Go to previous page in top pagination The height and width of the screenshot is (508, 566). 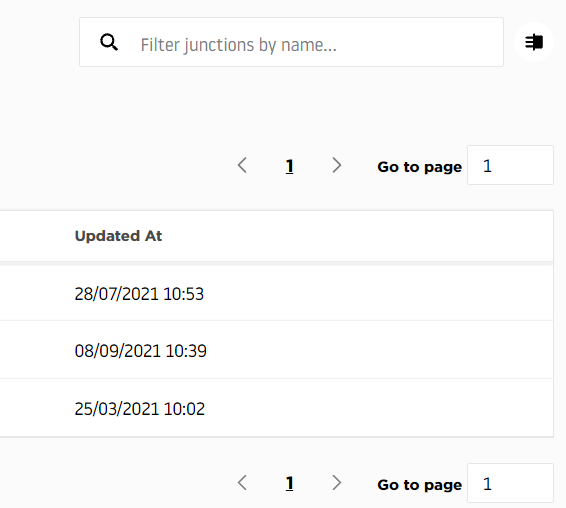pyautogui.click(x=242, y=165)
